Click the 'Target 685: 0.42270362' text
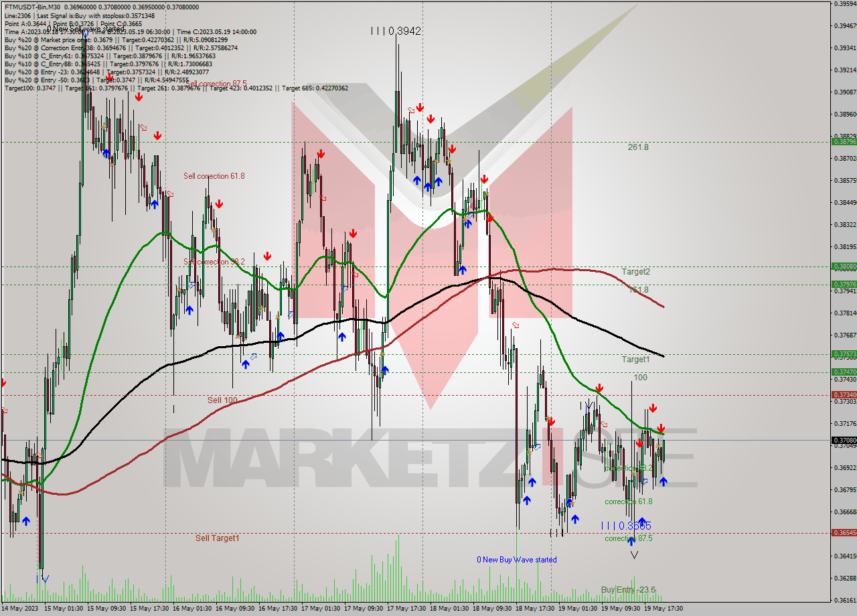This screenshot has height=616, width=857. coord(315,88)
